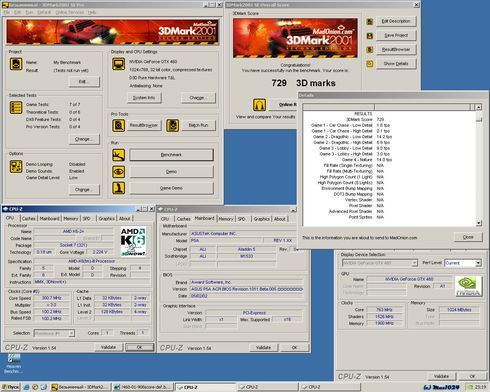This screenshot has height=392, width=490.
Task: Open the Run menu in 3DMark2001
Action: point(29,12)
